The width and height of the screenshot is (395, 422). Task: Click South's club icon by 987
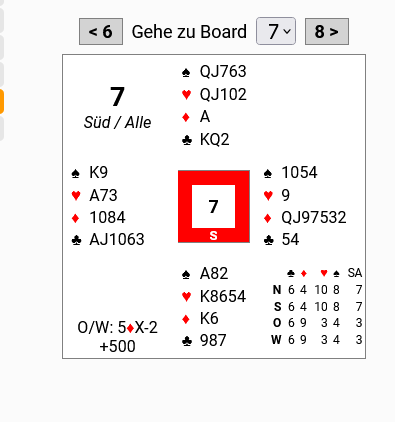(187, 341)
